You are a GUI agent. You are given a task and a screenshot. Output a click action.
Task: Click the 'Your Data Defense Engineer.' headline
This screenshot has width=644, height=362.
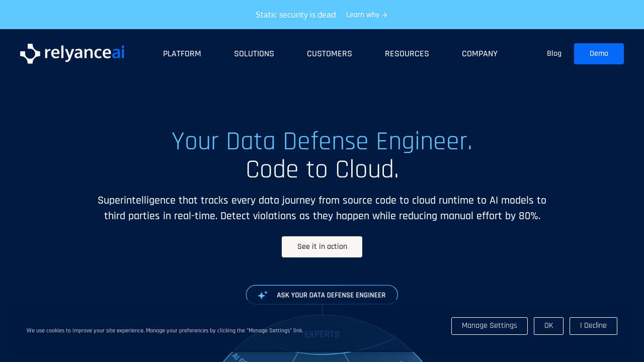(322, 141)
